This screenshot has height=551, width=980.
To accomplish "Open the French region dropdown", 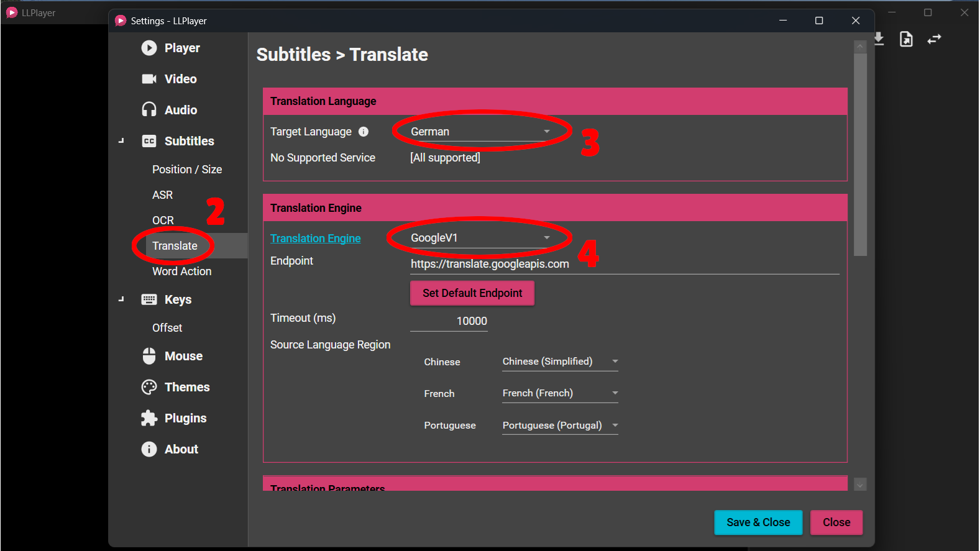I will tap(560, 393).
